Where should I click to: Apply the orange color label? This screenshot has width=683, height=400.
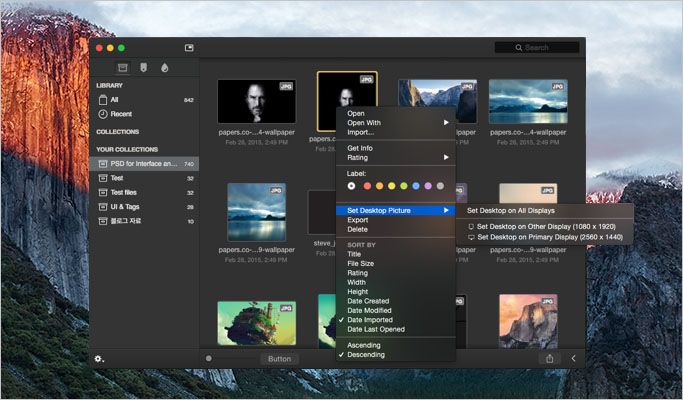point(379,186)
